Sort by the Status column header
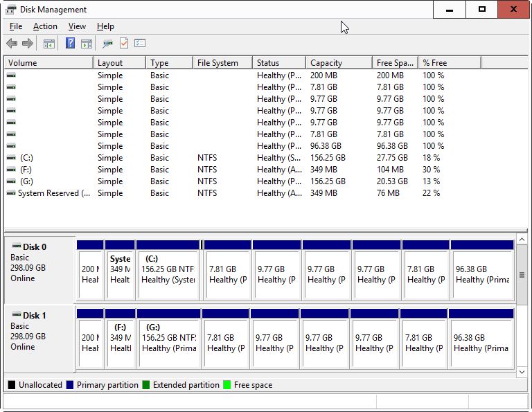 [279, 63]
